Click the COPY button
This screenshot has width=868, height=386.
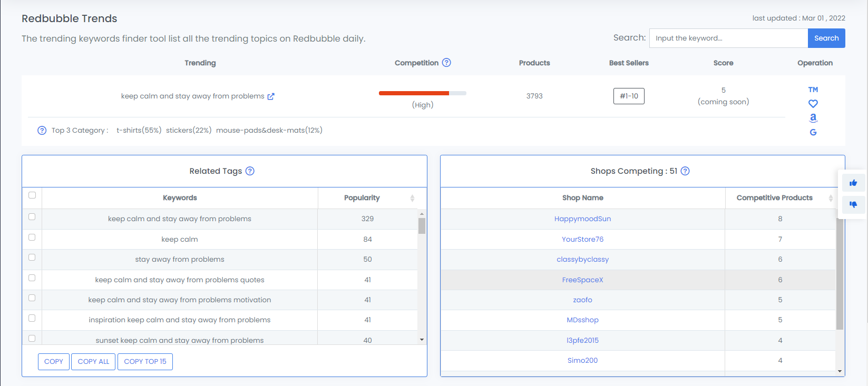(x=54, y=362)
